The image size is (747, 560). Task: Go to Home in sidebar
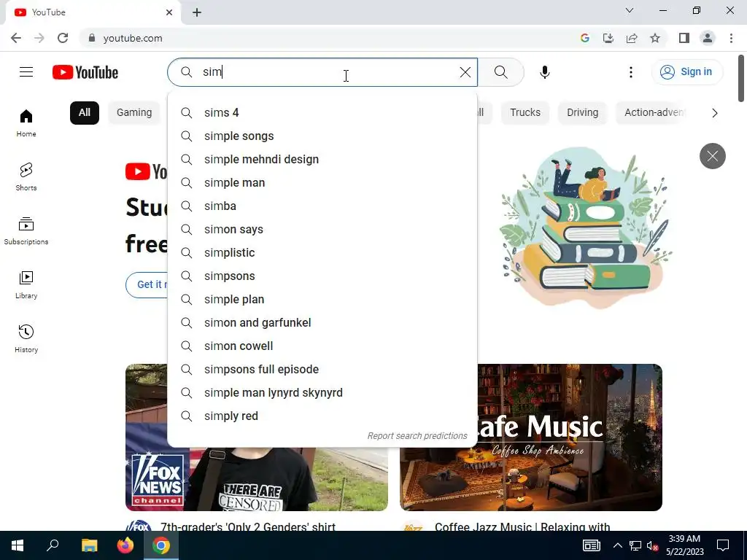(x=26, y=122)
